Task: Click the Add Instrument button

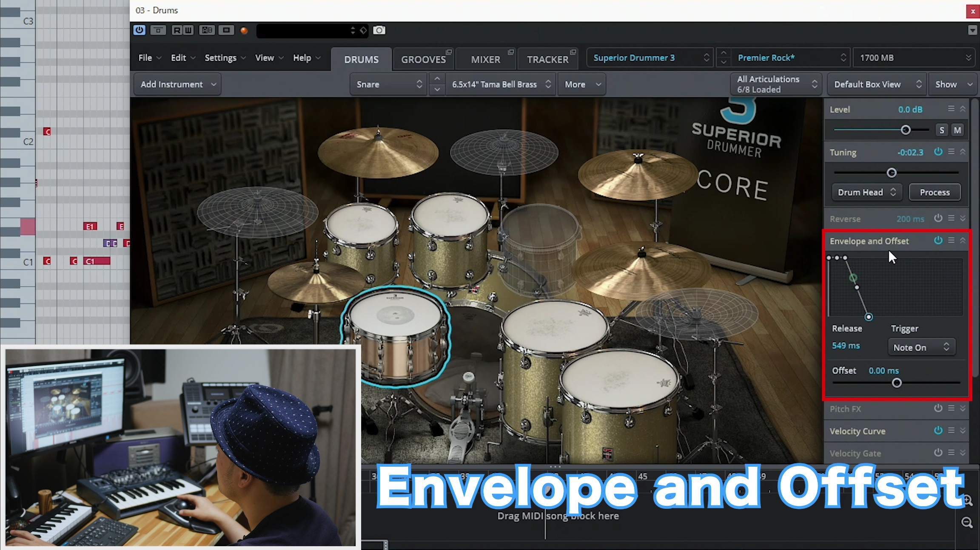Action: pyautogui.click(x=178, y=84)
